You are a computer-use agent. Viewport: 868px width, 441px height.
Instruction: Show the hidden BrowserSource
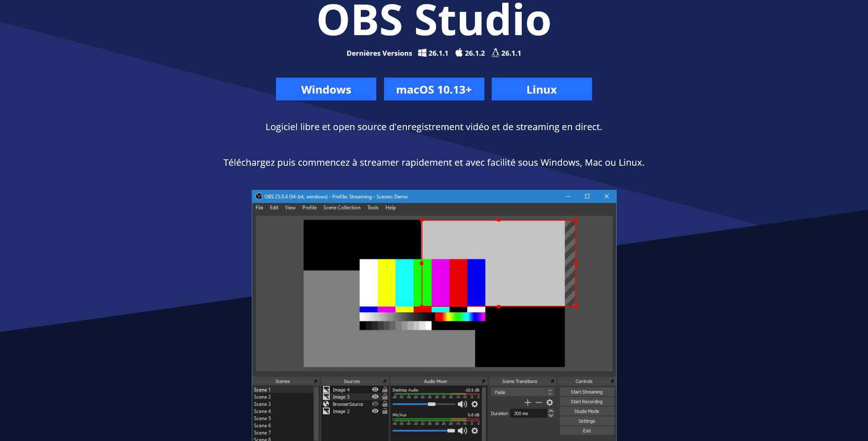(375, 404)
